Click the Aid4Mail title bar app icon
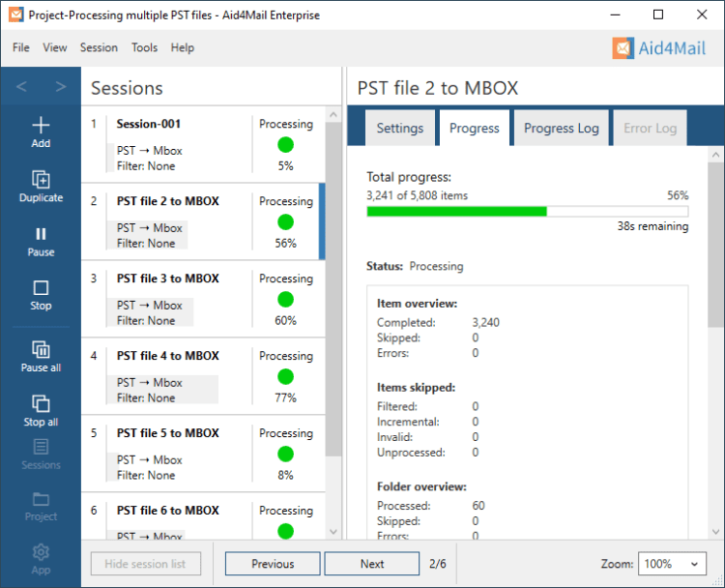725x588 pixels. [16, 15]
